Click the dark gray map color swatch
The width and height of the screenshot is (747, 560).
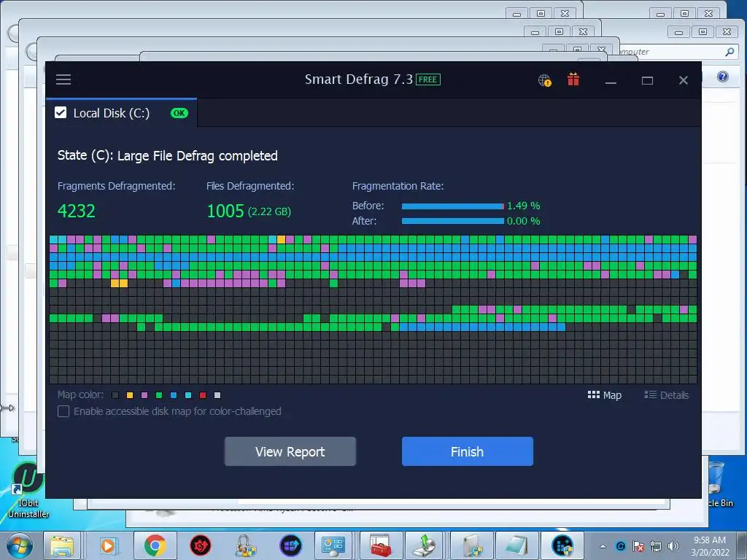click(115, 395)
